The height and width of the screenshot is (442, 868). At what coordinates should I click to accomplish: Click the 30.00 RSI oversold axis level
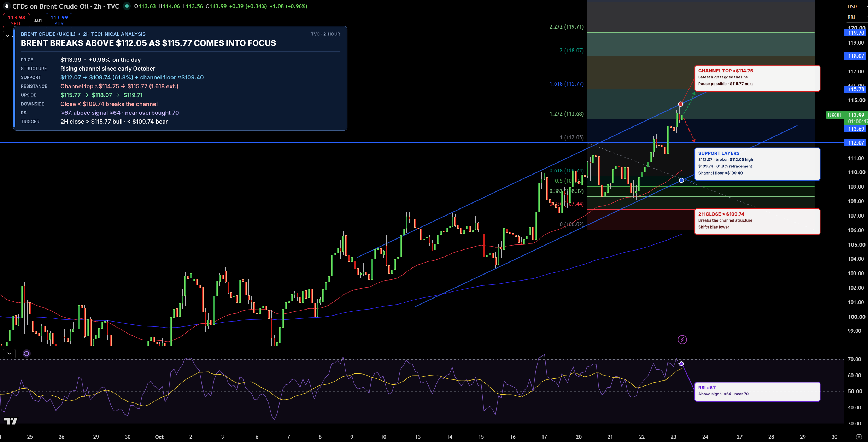tap(854, 424)
